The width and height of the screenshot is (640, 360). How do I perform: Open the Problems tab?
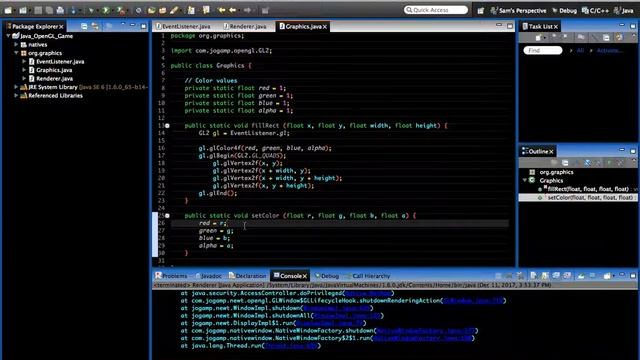click(171, 276)
